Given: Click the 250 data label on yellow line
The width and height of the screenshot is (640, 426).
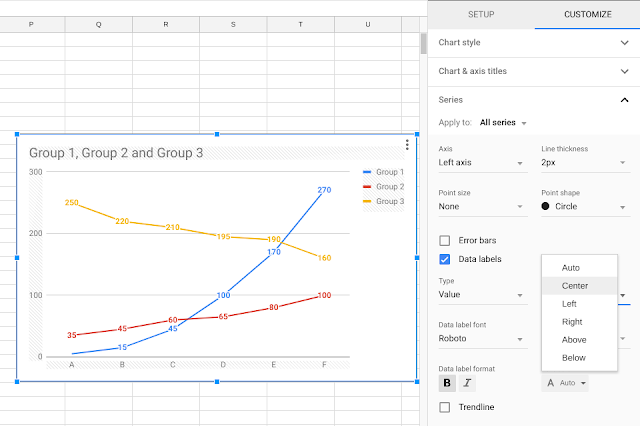Looking at the screenshot, I should (71, 202).
